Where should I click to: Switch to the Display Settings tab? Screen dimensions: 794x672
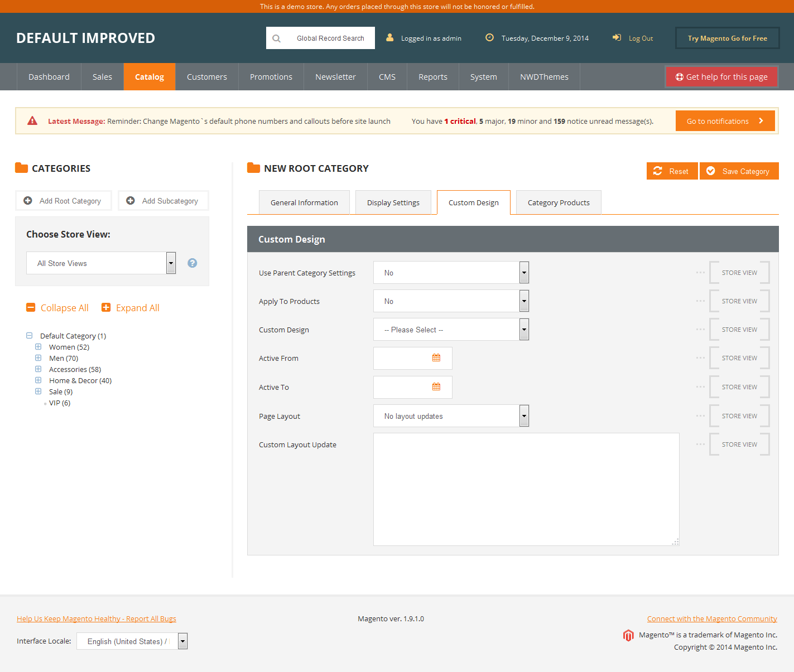[393, 202]
